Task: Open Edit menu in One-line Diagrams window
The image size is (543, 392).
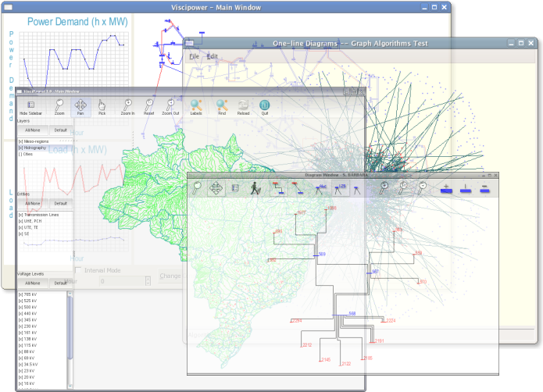Action: pyautogui.click(x=213, y=56)
